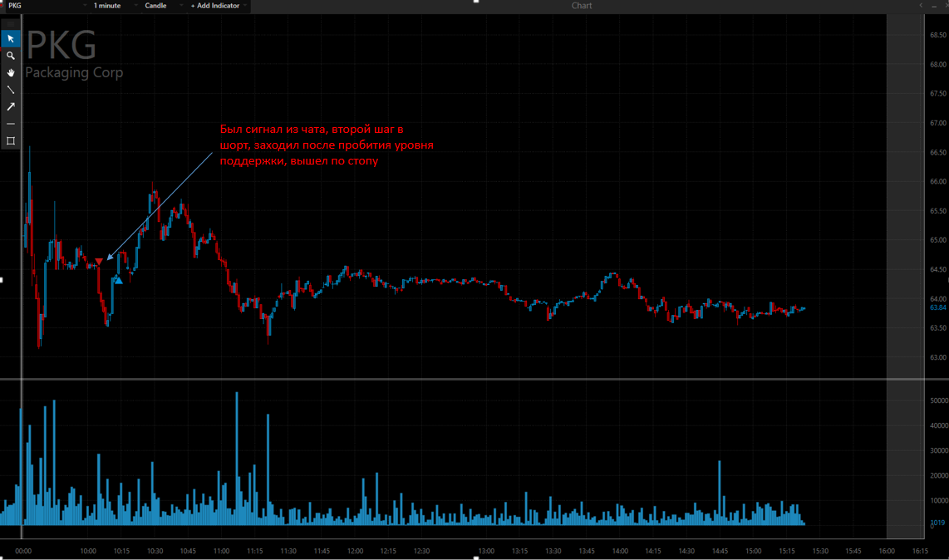Click the 11:30 time axis label
Viewport: 949px width, 560px height.
point(288,551)
